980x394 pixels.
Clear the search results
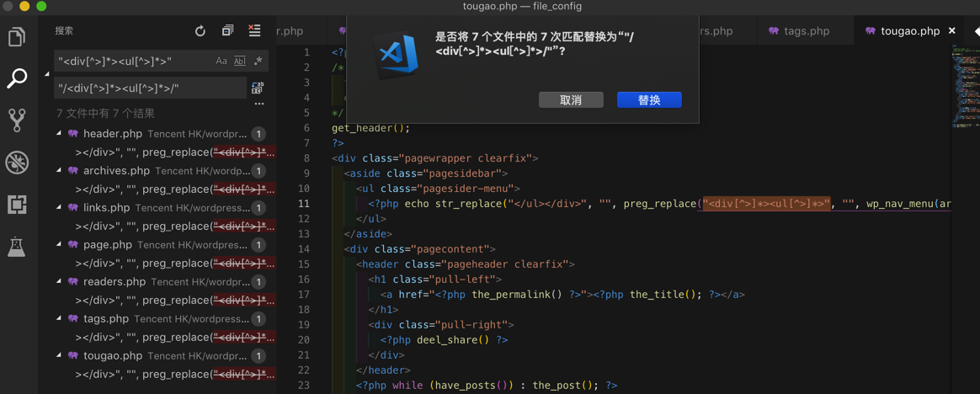254,31
